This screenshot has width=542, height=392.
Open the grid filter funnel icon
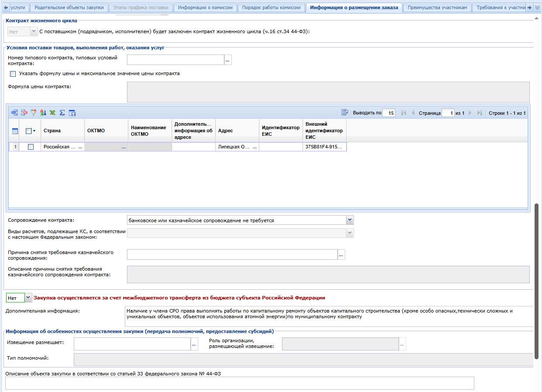(x=34, y=113)
